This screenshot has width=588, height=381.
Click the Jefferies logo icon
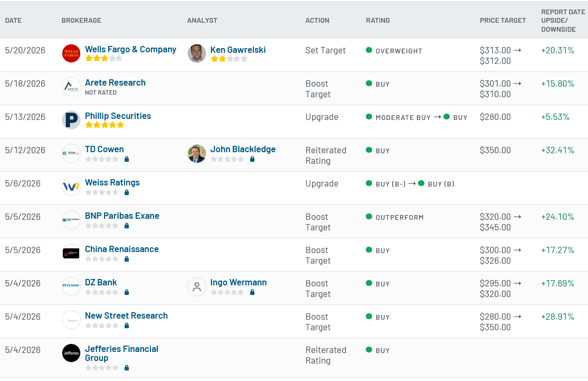click(71, 353)
